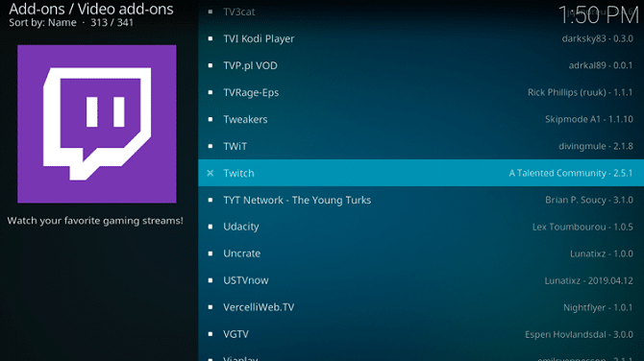Image resolution: width=644 pixels, height=361 pixels.
Task: Open TVRage-Eps add-on
Action: point(421,92)
